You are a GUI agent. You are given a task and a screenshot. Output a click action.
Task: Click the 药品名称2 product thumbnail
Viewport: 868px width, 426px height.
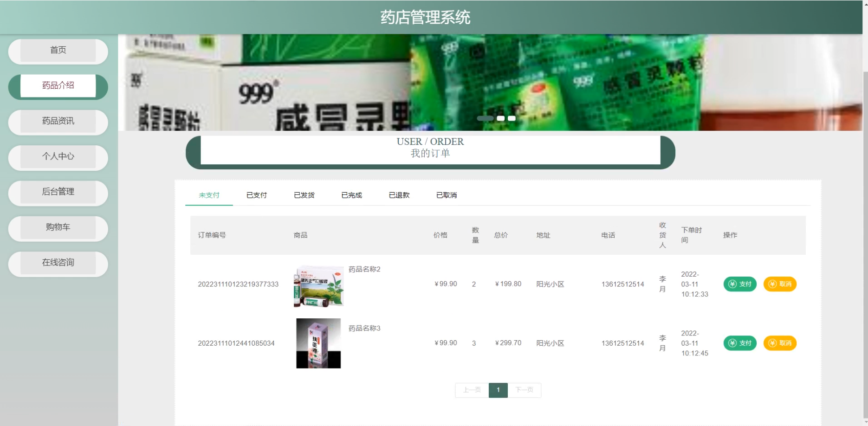click(x=319, y=286)
